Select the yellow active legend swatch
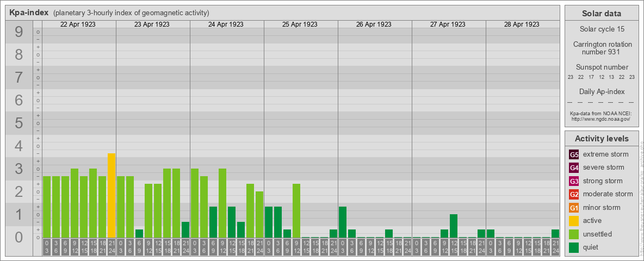Viewport: 644px width, 261px height. point(574,221)
